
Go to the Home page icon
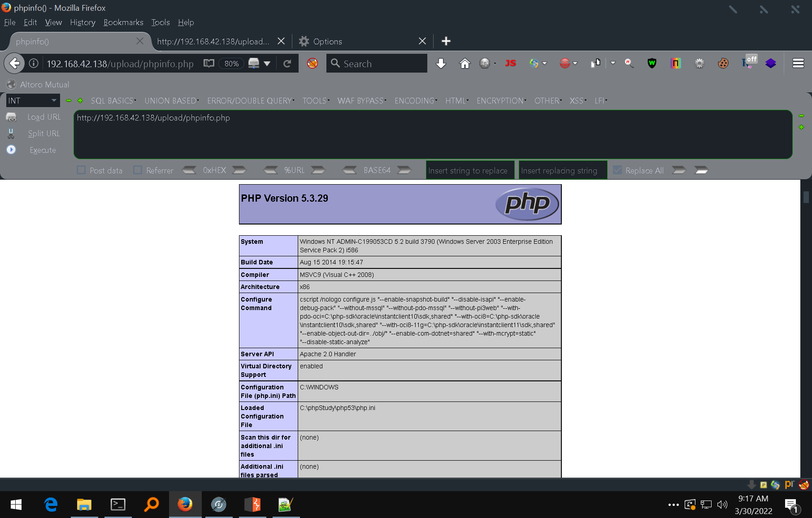465,64
